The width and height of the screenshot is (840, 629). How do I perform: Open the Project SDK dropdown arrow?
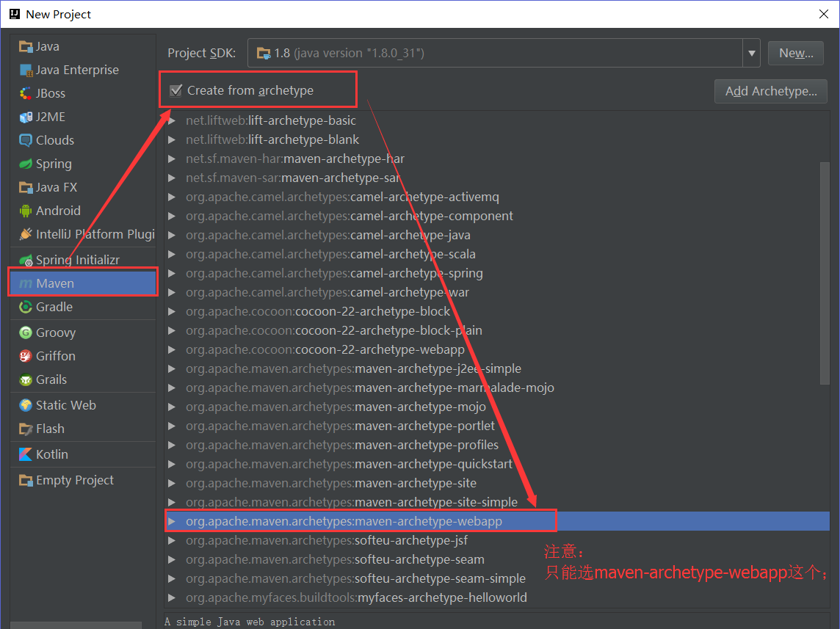(752, 53)
